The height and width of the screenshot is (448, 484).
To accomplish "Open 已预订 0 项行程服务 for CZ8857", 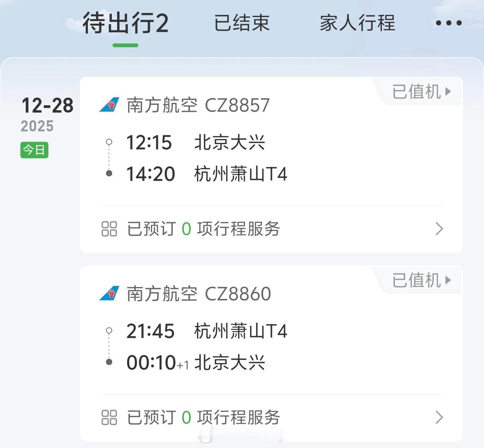I will click(204, 229).
